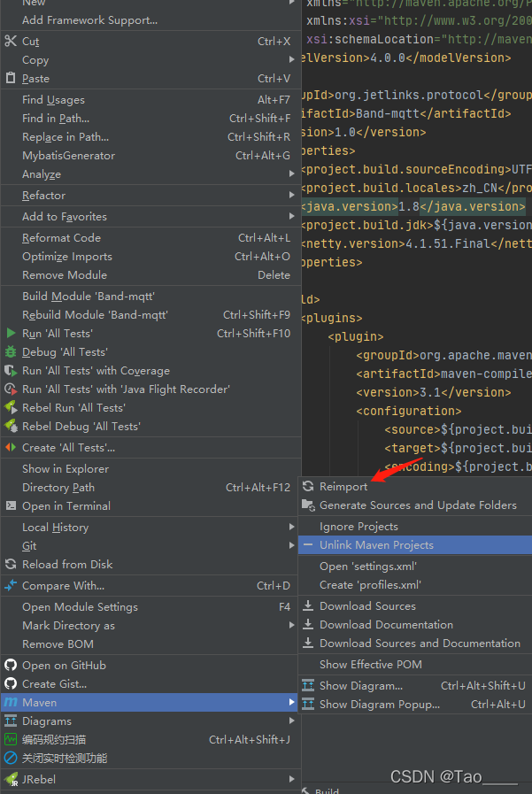Viewport: 532px width, 794px height.
Task: Open Module Settings from the menu
Action: coord(80,606)
